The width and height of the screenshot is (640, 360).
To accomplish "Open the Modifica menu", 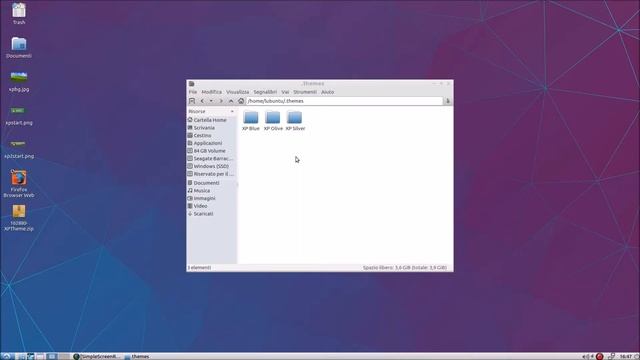I will click(x=211, y=92).
